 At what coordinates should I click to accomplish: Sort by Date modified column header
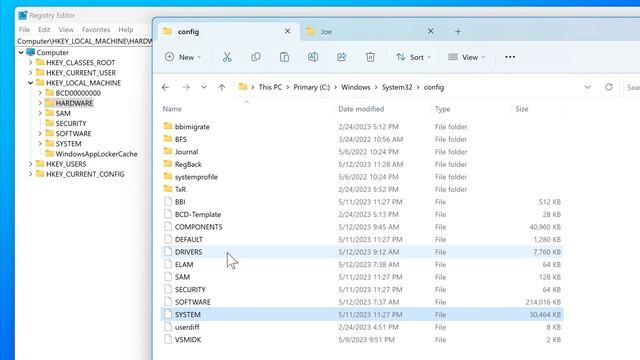click(x=361, y=109)
